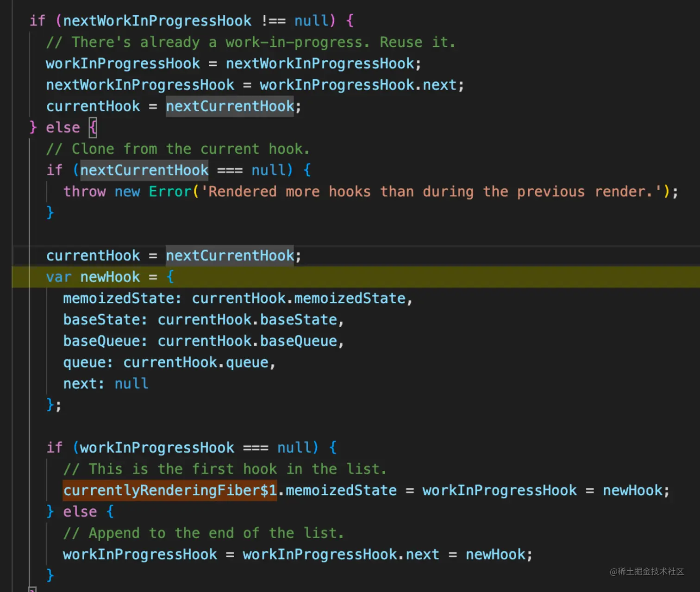Click "nextCurrentHook" in the "=== null" condition
Screen dimensions: 700x592
tap(144, 170)
